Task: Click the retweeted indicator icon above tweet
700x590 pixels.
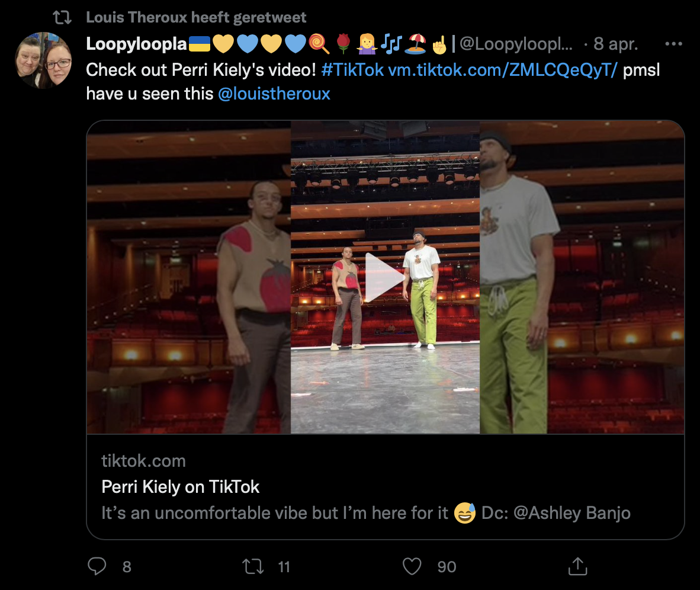Action: 62,17
